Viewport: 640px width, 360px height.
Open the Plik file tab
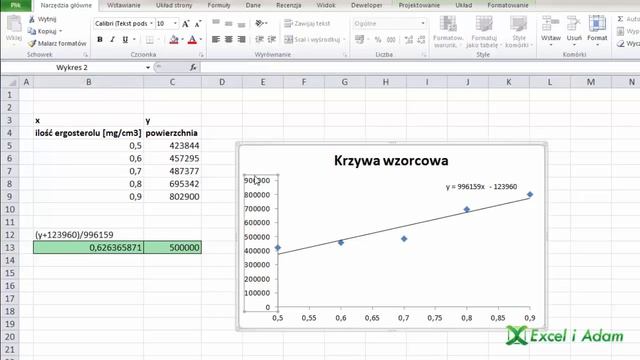(16, 5)
